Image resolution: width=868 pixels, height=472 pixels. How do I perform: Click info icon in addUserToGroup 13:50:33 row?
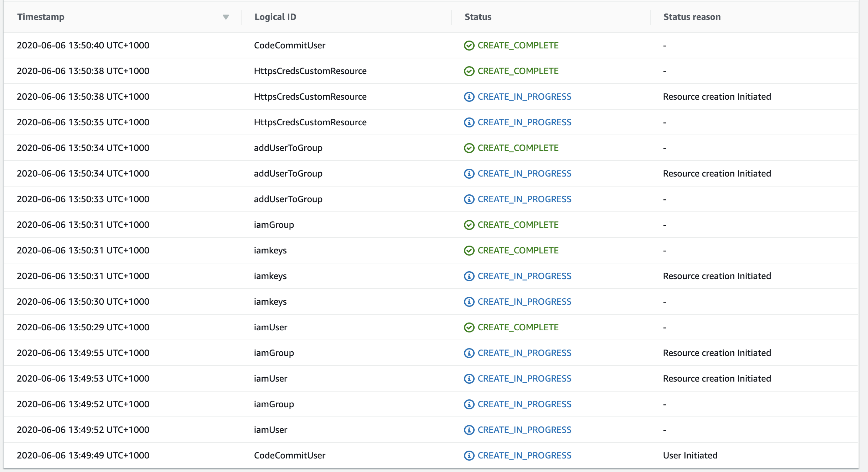(x=469, y=199)
